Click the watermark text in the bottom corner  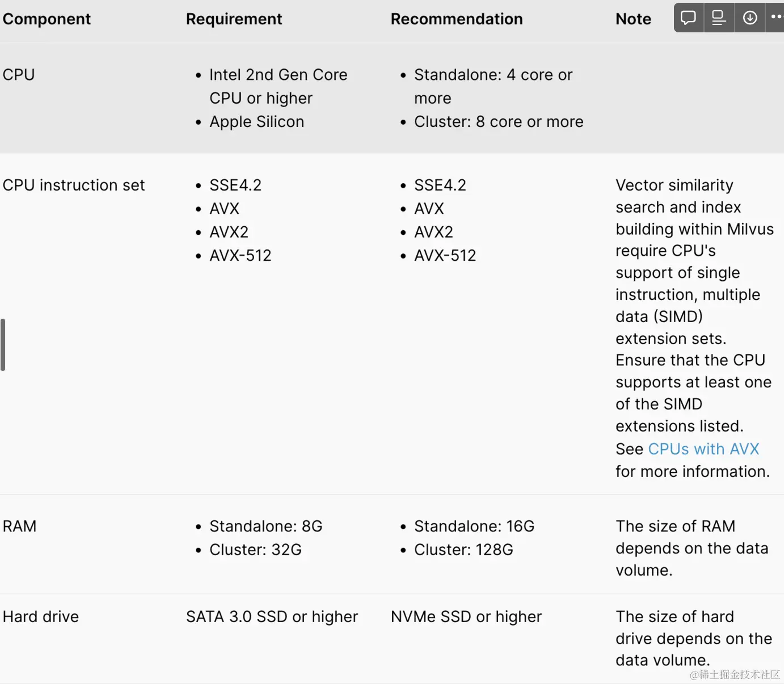[735, 674]
